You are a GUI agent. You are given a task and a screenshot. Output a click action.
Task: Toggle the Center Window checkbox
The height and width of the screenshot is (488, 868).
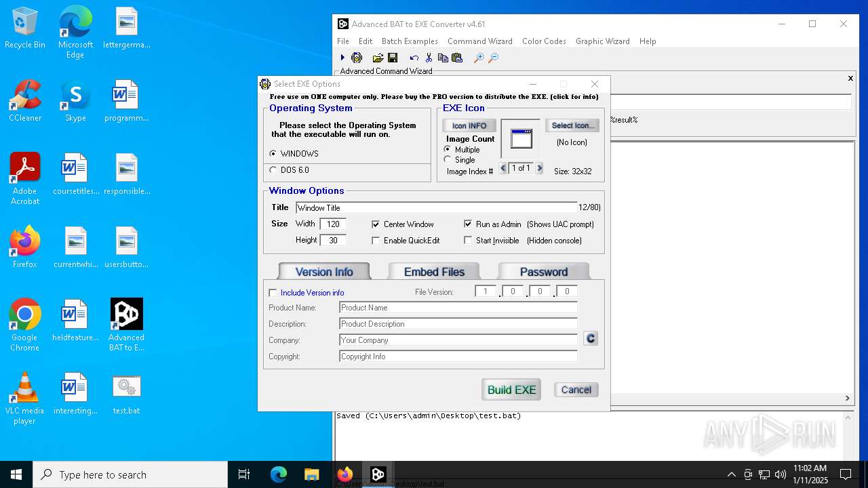376,224
